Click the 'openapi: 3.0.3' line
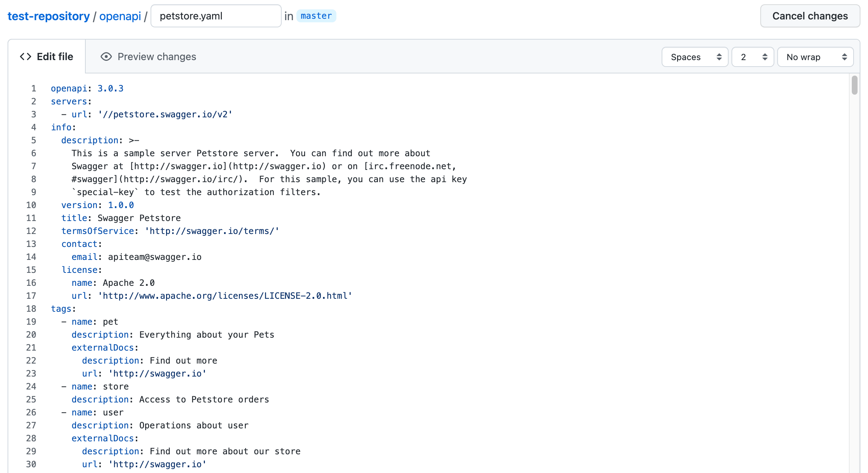The image size is (868, 473). click(87, 89)
